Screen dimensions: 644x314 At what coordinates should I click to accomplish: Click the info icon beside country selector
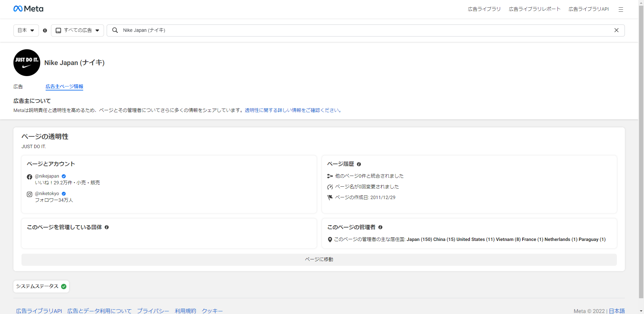[x=45, y=30]
